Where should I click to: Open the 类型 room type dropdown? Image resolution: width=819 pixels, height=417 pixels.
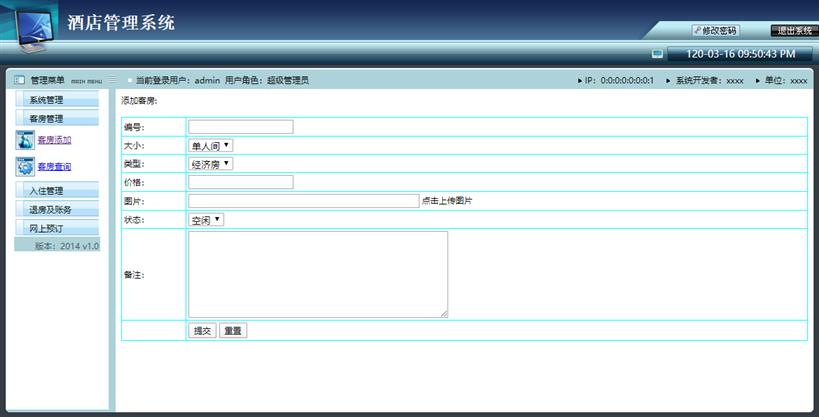[211, 163]
